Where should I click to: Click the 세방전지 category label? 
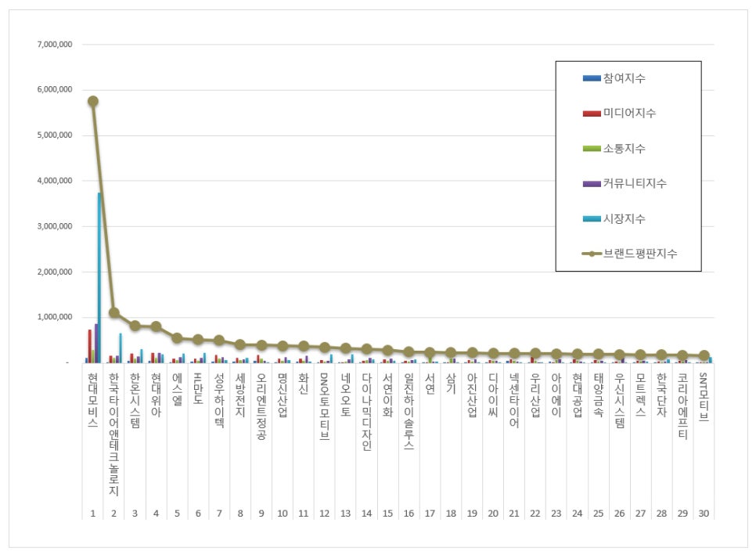coord(240,395)
